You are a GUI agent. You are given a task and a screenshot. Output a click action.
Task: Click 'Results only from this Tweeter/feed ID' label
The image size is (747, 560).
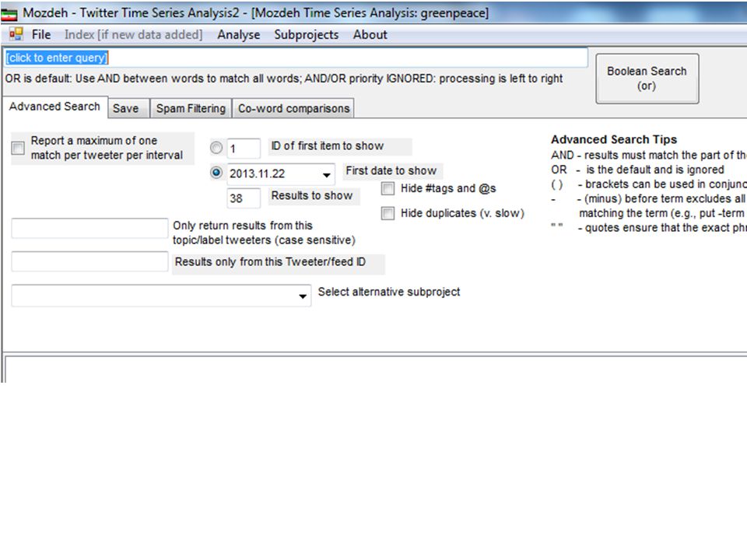click(x=270, y=261)
